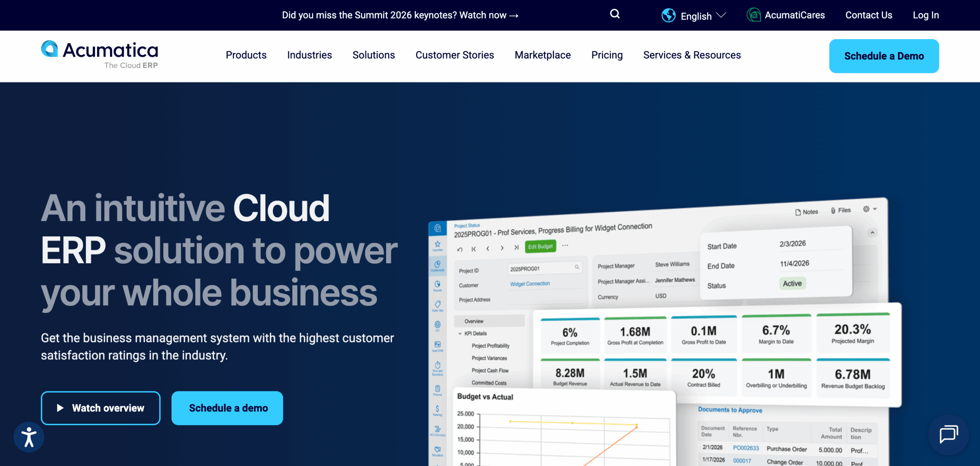This screenshot has width=980, height=466.
Task: Open the live chat widget
Action: point(949,435)
